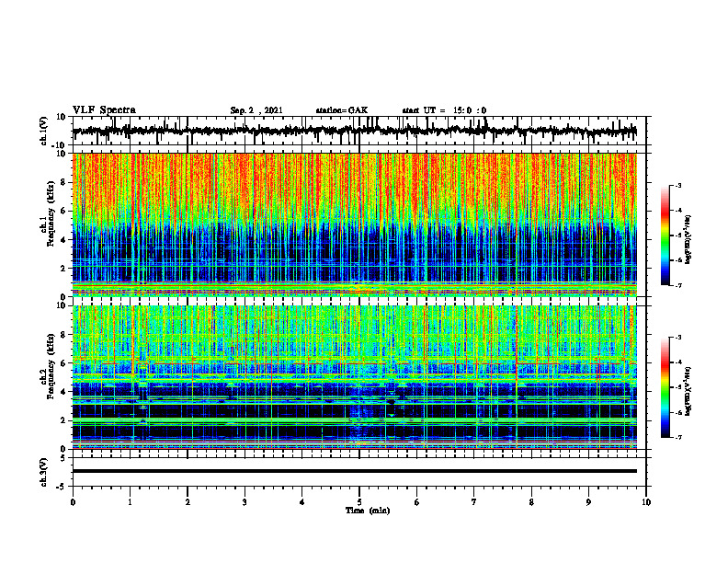This screenshot has width=728, height=563.
Task: Click the "-3" tick on ch.1 colorbar
Action: 678,186
